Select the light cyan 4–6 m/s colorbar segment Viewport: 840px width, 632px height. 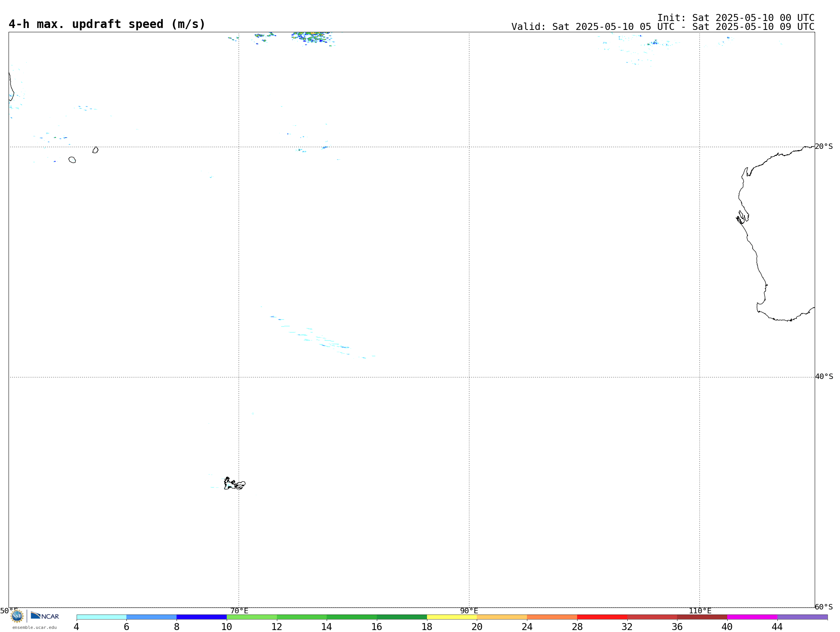[101, 617]
